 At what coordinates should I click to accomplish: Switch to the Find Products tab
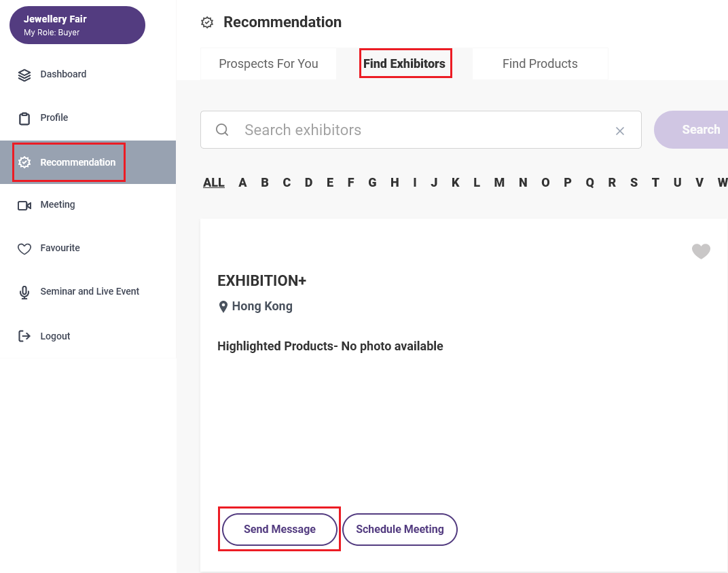pos(540,64)
